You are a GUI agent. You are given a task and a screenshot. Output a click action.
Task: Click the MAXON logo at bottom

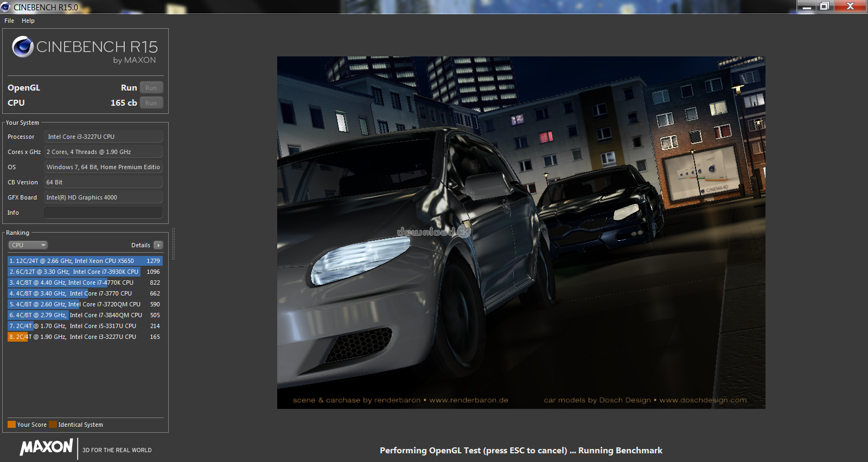[47, 447]
